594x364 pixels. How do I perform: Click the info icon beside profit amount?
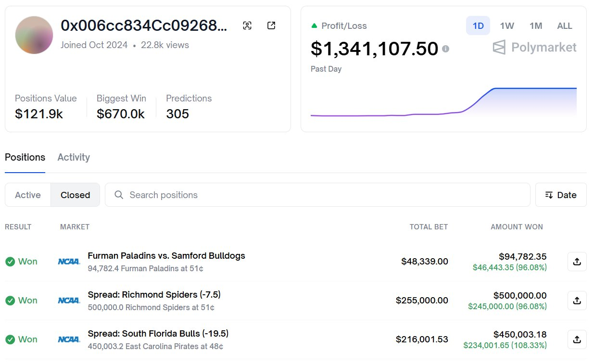[x=445, y=49]
